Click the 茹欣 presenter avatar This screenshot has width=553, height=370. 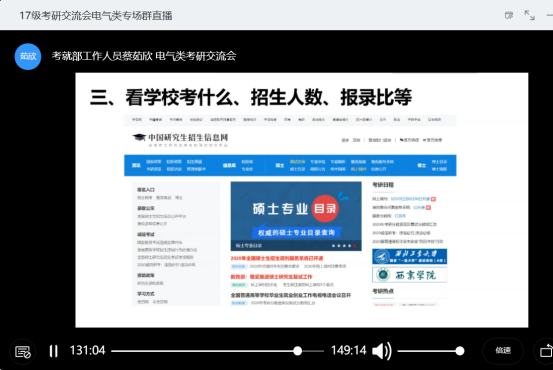pyautogui.click(x=28, y=56)
